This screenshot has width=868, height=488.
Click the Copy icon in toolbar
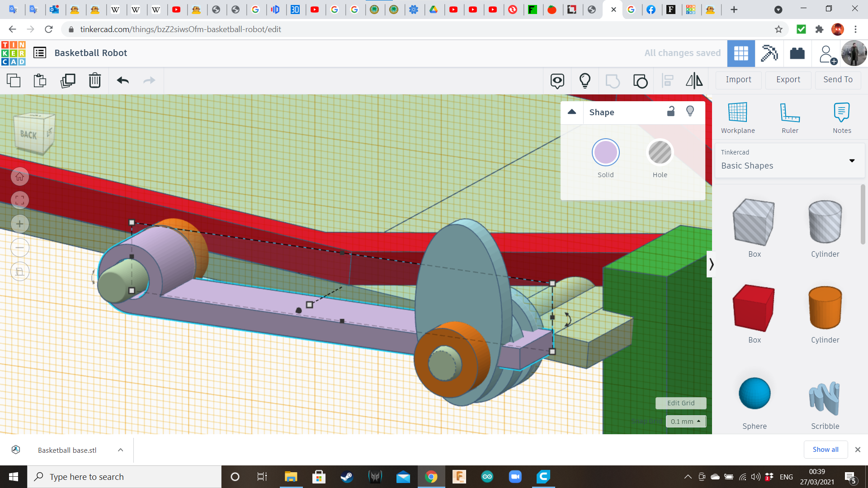(x=14, y=80)
